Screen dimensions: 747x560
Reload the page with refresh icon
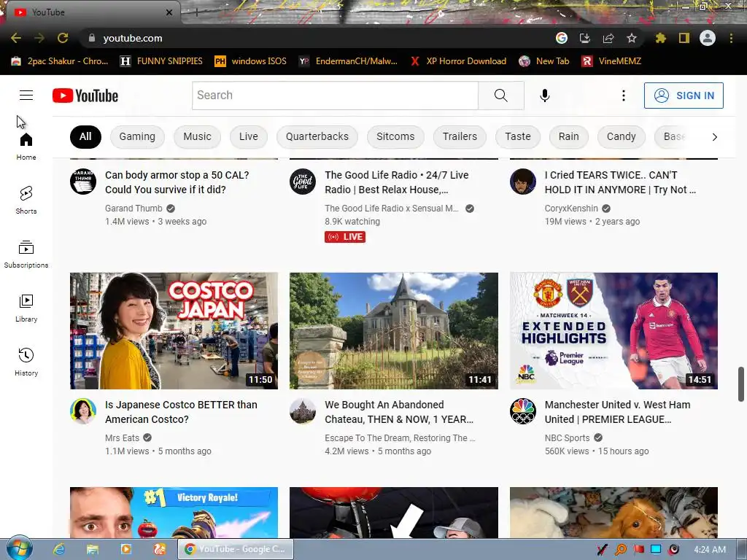point(63,38)
